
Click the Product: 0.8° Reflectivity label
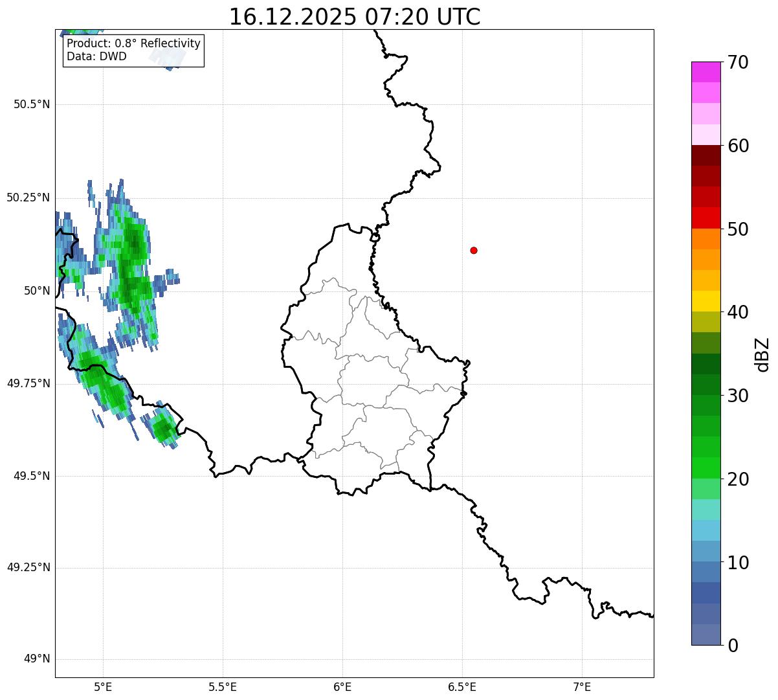(134, 44)
